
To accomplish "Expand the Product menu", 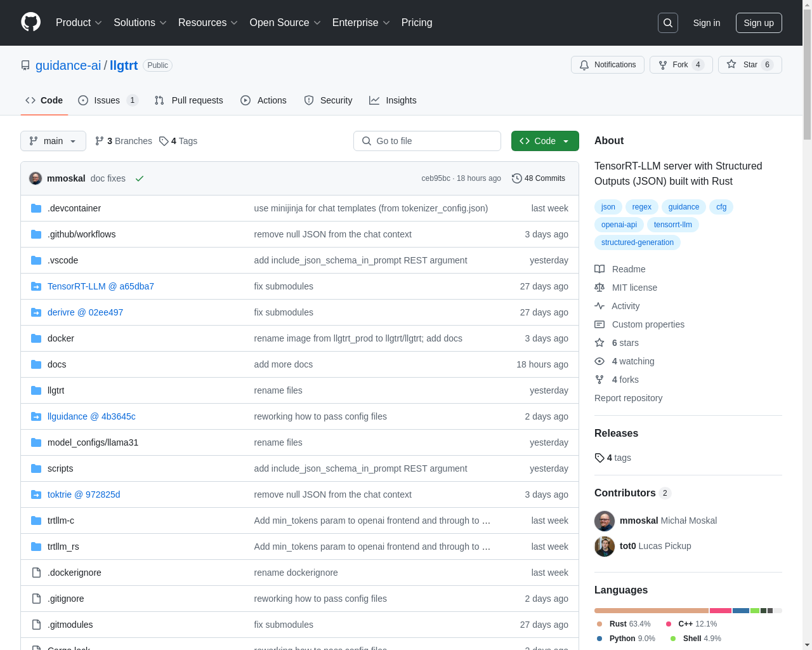I will (79, 23).
